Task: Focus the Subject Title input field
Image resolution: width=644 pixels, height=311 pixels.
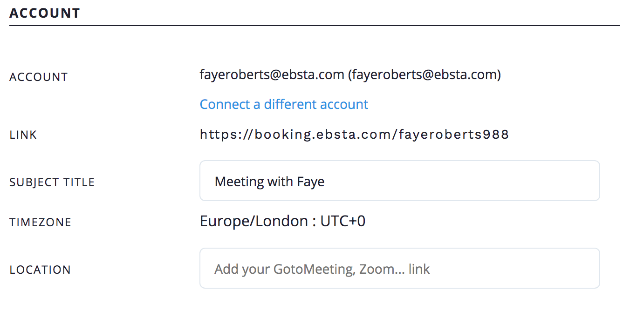Action: (399, 181)
